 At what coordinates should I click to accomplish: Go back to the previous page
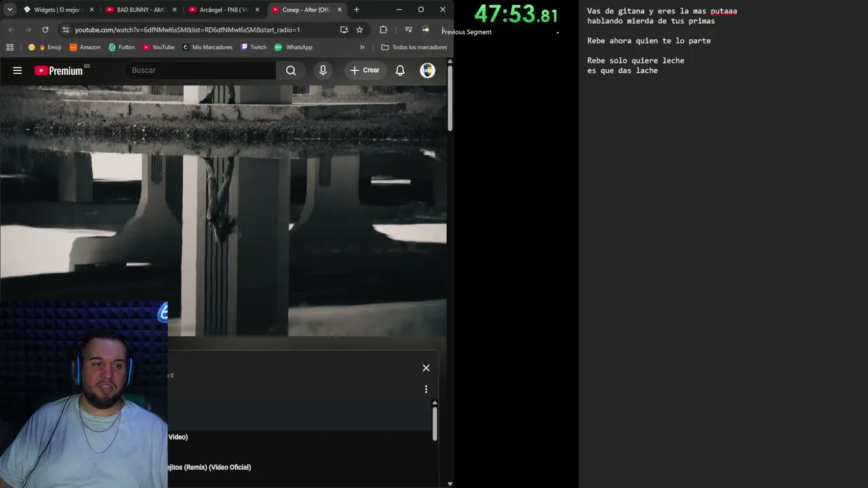click(x=11, y=30)
